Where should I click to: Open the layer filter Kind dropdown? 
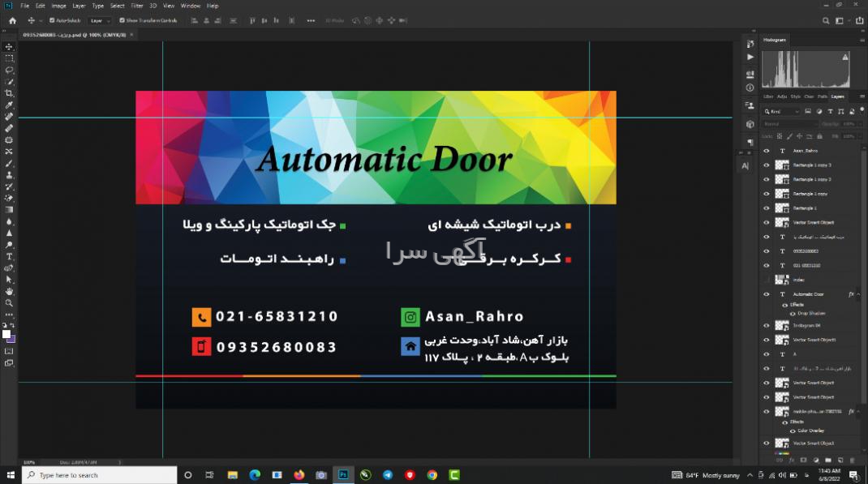[x=782, y=112]
